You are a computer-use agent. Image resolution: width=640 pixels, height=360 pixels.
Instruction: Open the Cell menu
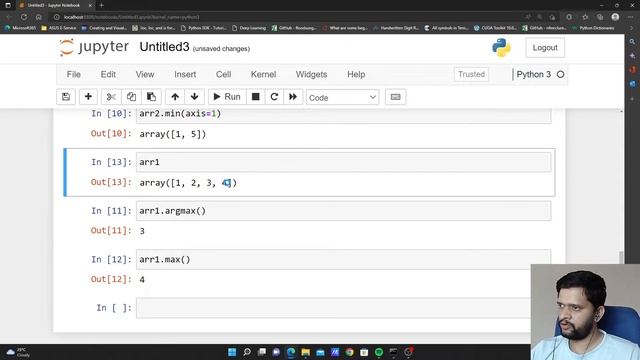click(x=223, y=74)
